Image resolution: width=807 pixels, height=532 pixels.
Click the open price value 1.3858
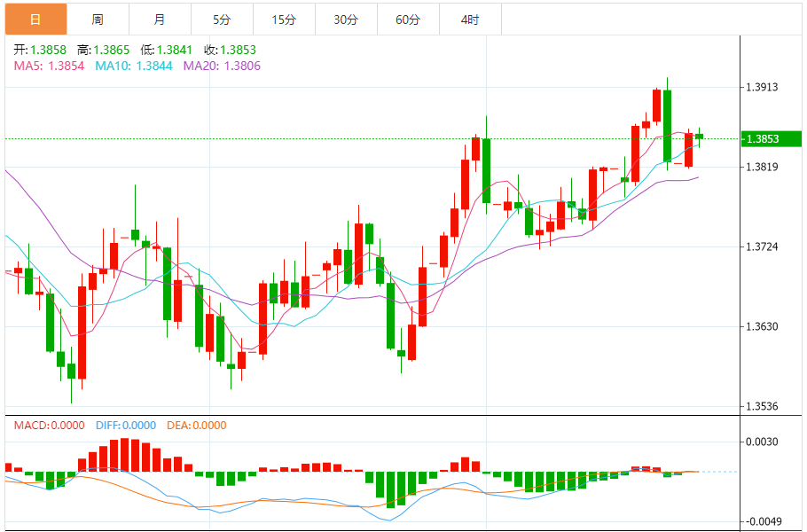tap(49, 50)
